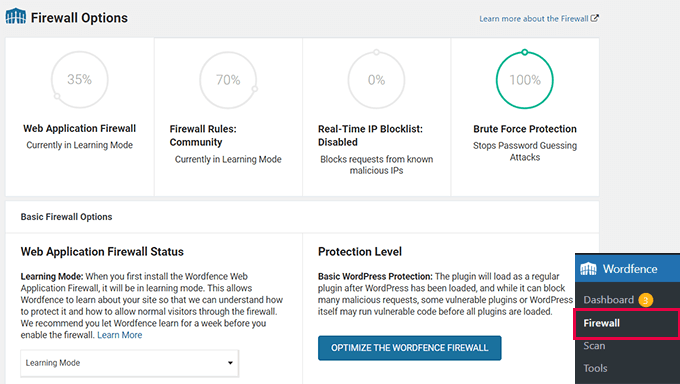Open Learn more about the Firewall link
The height and width of the screenshot is (384, 680).
point(539,19)
